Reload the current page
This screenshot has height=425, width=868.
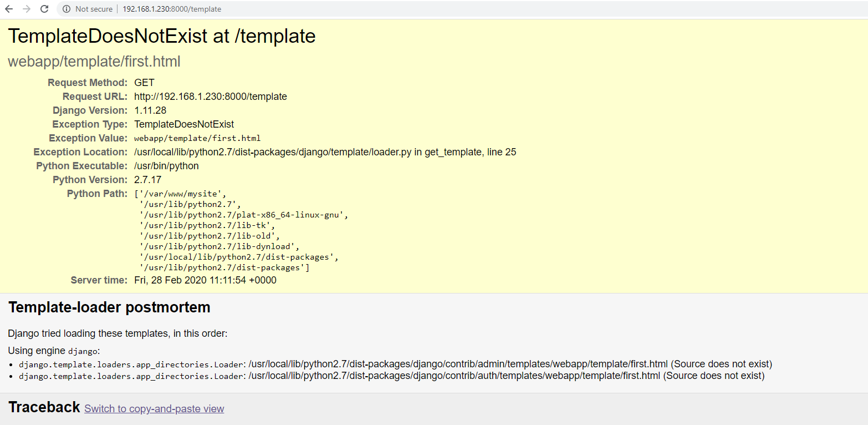[44, 9]
